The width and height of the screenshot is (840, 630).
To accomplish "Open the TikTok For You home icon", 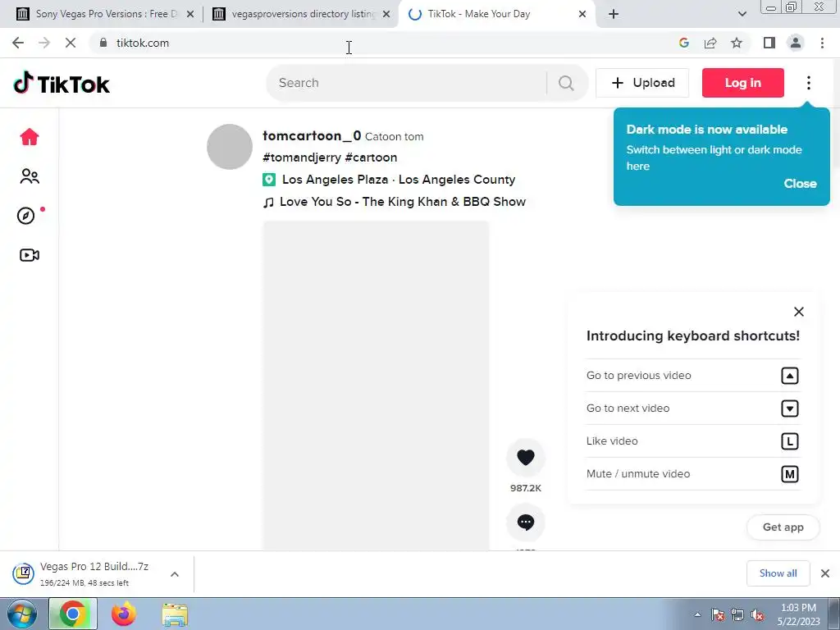I will pyautogui.click(x=30, y=137).
